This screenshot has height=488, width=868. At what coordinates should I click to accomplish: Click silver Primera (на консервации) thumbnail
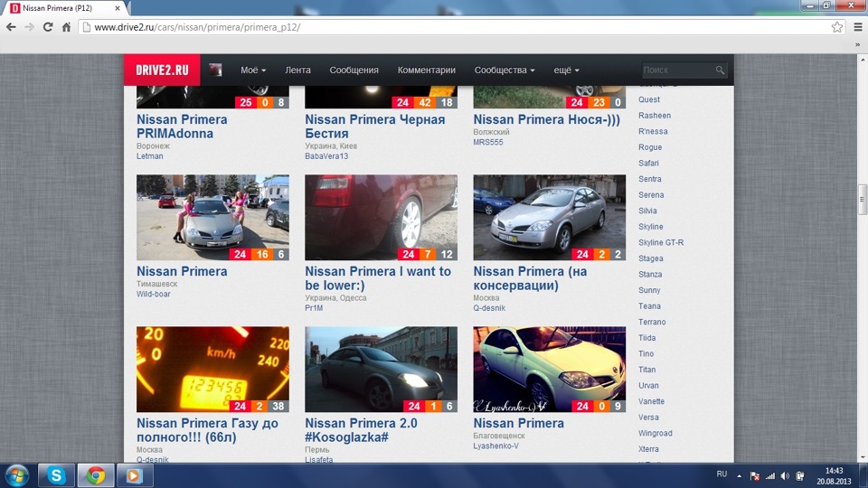pyautogui.click(x=549, y=218)
